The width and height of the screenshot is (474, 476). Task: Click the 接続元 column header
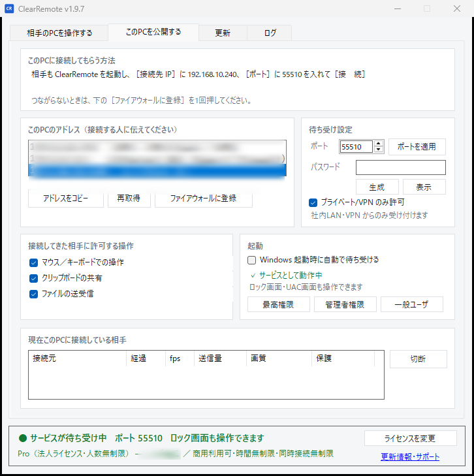click(78, 358)
